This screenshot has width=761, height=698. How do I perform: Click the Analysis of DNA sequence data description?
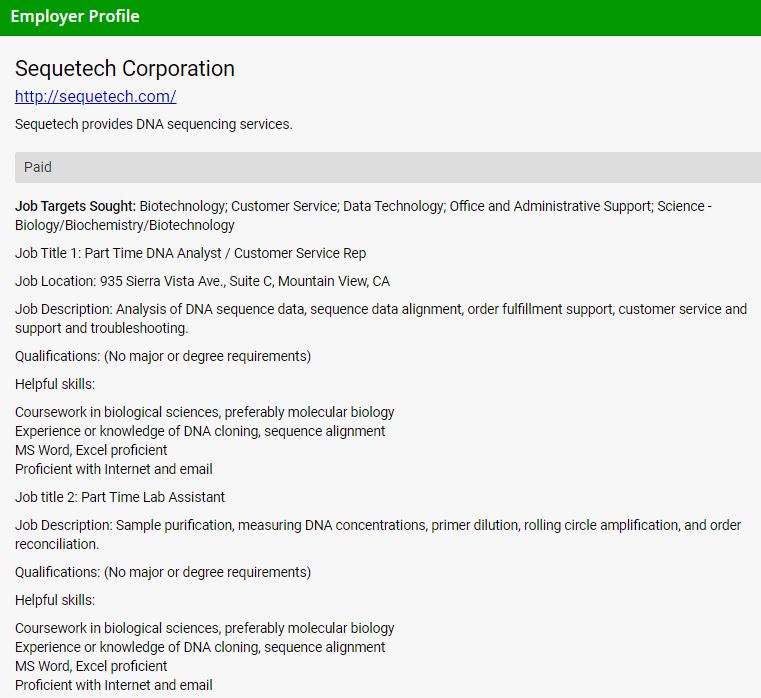(x=380, y=318)
